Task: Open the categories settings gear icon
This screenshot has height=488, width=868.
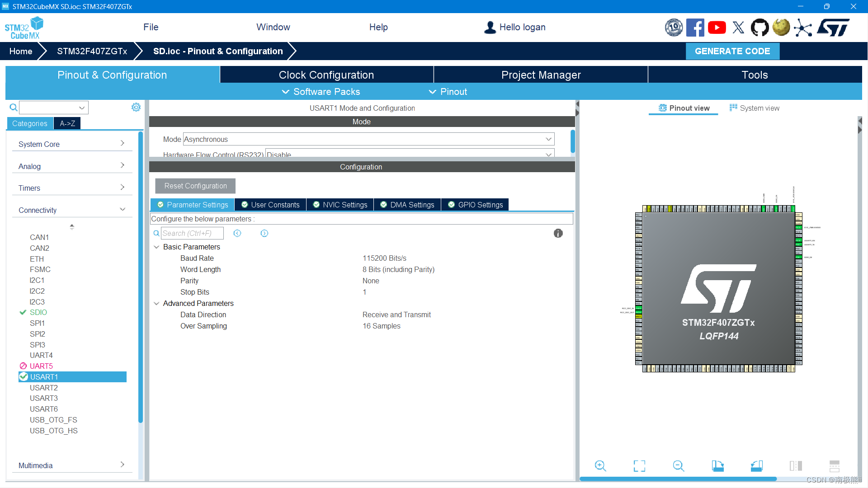Action: [x=136, y=107]
